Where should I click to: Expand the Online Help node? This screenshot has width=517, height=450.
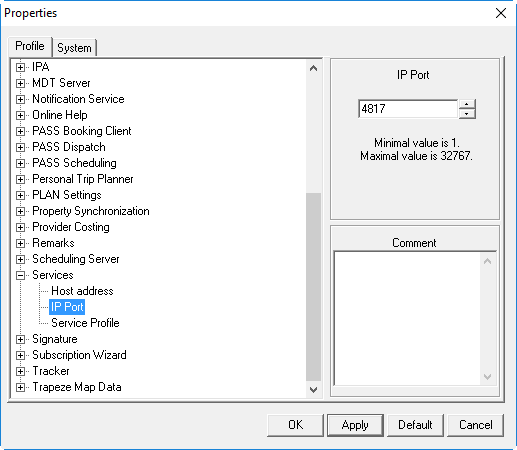[x=20, y=115]
